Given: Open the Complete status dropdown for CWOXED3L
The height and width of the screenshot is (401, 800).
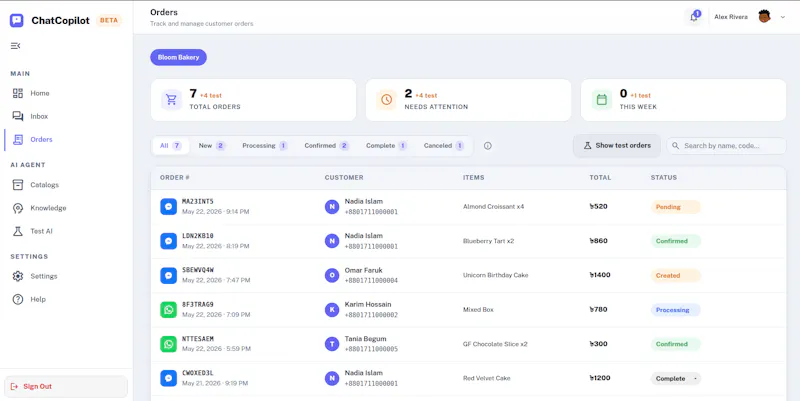Looking at the screenshot, I should point(676,379).
